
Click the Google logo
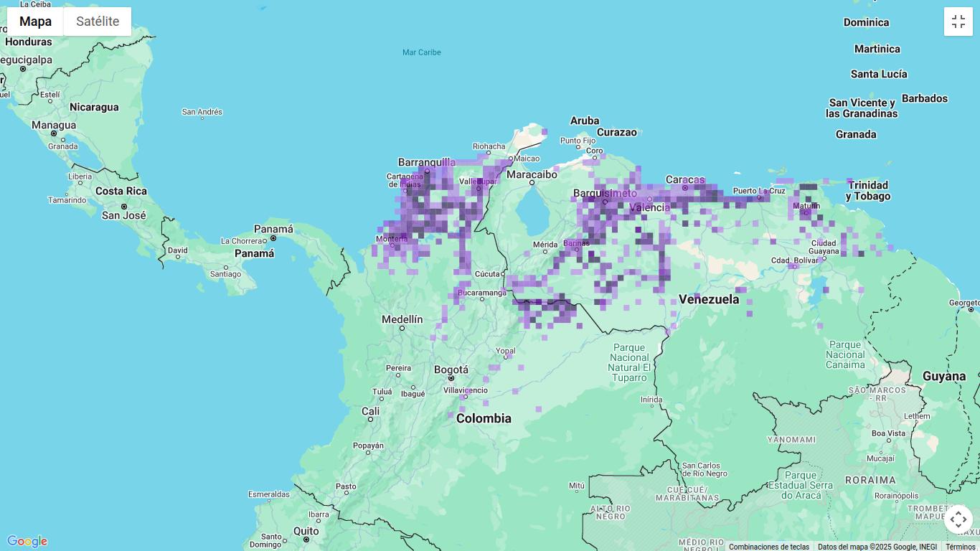[x=27, y=542]
